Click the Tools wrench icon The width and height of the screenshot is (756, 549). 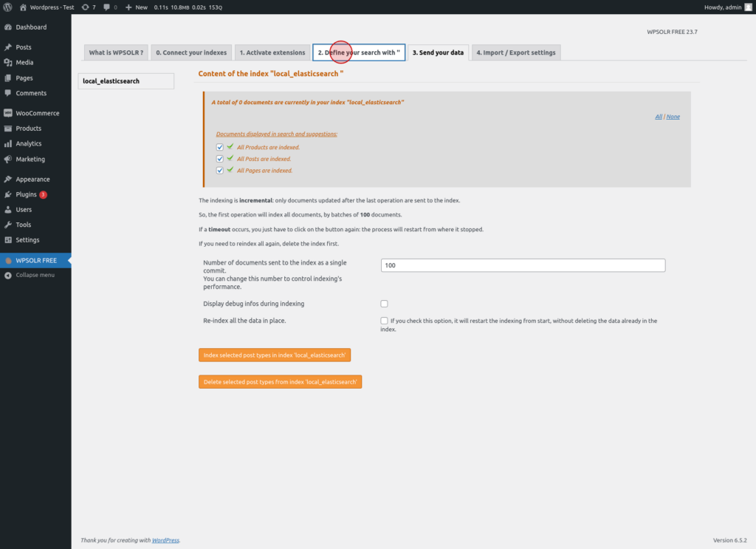pos(7,225)
